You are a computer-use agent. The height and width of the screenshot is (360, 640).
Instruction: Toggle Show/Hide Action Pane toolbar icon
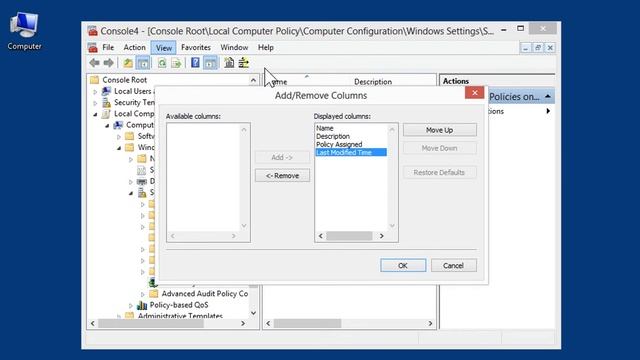tap(210, 63)
